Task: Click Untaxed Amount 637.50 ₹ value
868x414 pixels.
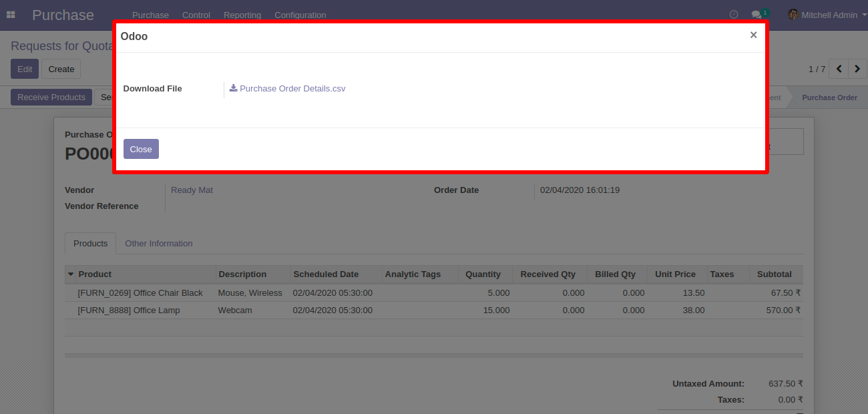Action: (786, 384)
